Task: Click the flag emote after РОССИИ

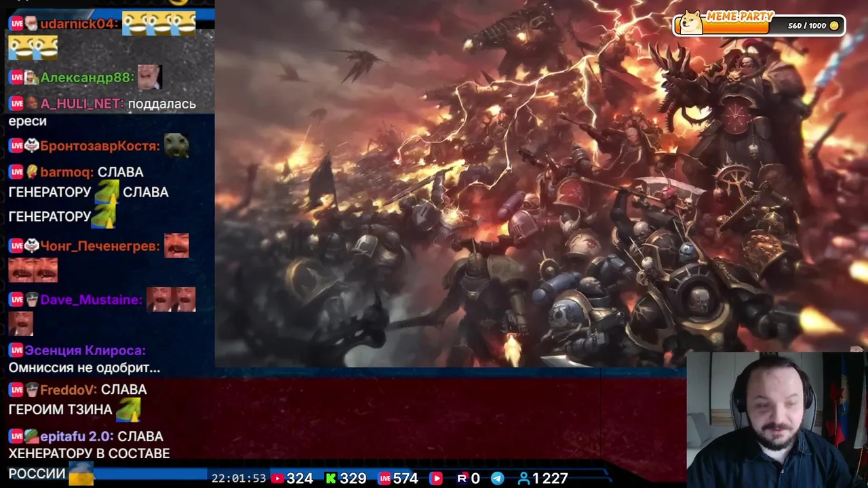Action: (x=81, y=473)
